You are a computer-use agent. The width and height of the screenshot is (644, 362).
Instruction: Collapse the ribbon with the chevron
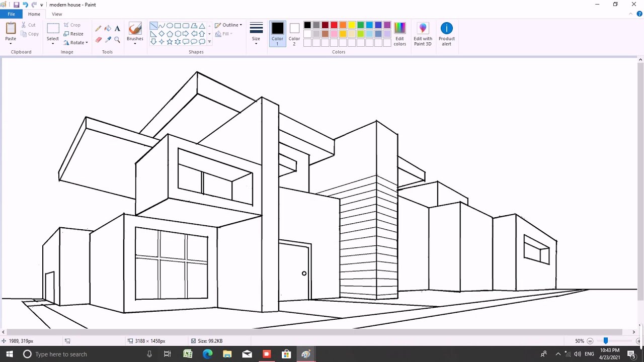tap(632, 14)
